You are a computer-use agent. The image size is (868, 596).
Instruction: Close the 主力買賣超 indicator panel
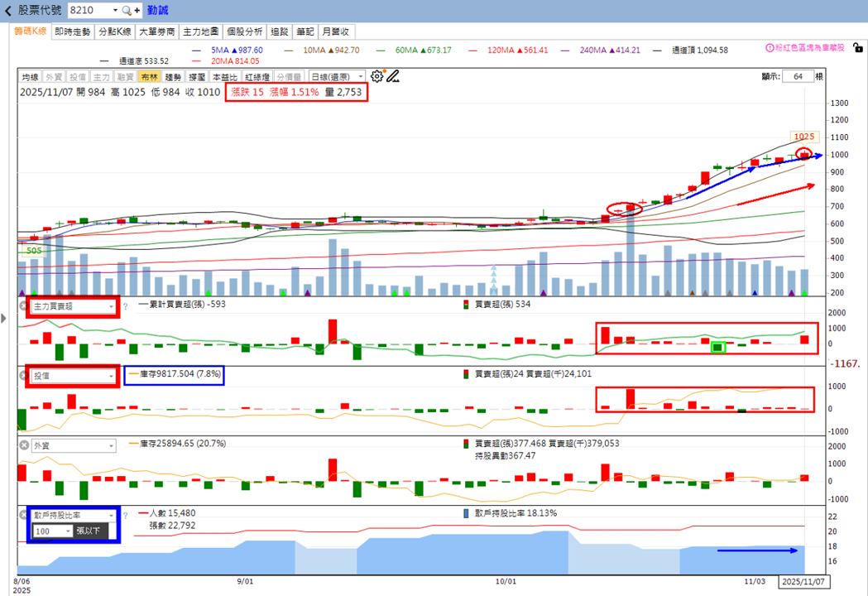pos(24,305)
